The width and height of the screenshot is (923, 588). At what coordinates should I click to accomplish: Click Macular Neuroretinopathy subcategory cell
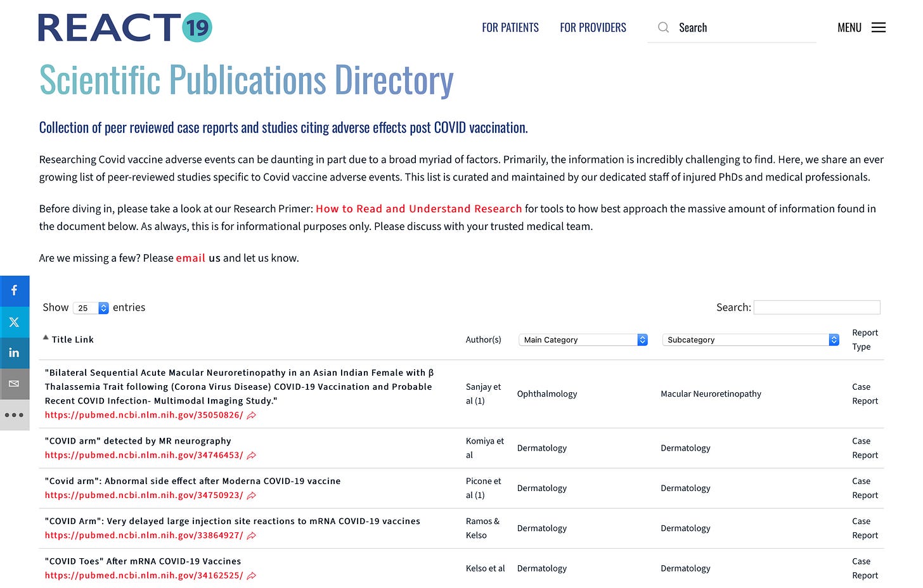tap(711, 393)
